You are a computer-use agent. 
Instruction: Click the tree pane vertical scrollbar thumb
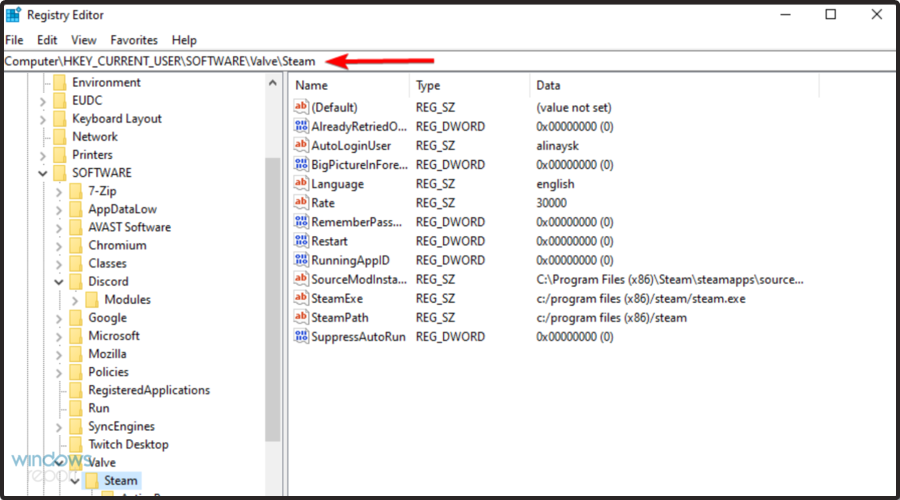coord(273,299)
